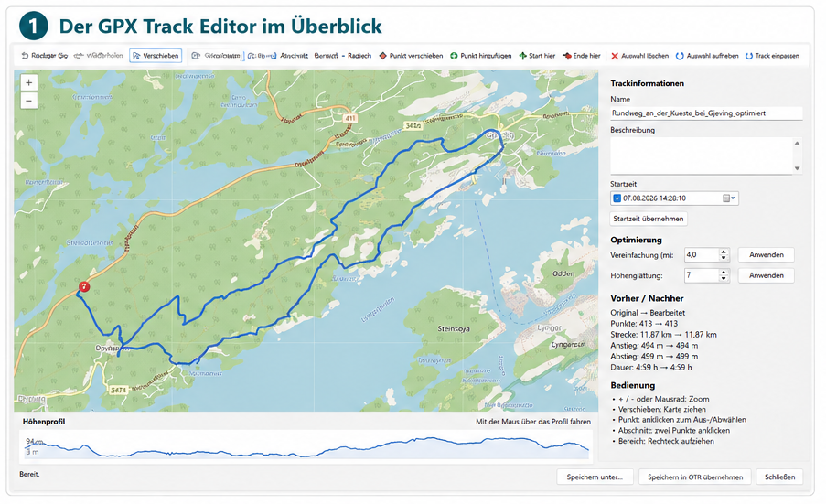Click the 'Strecke: 11,87 km → 11,87 km' line
The width and height of the screenshot is (826, 504).
pyautogui.click(x=663, y=335)
